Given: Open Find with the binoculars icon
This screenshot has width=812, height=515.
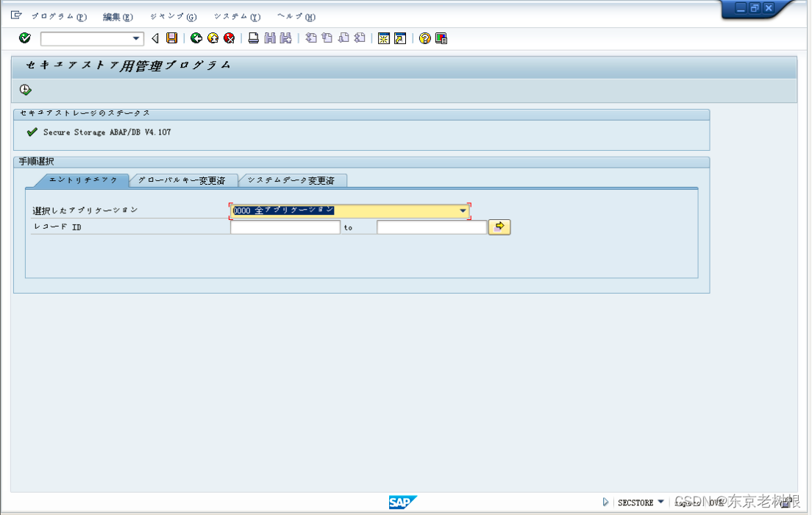Looking at the screenshot, I should (270, 38).
